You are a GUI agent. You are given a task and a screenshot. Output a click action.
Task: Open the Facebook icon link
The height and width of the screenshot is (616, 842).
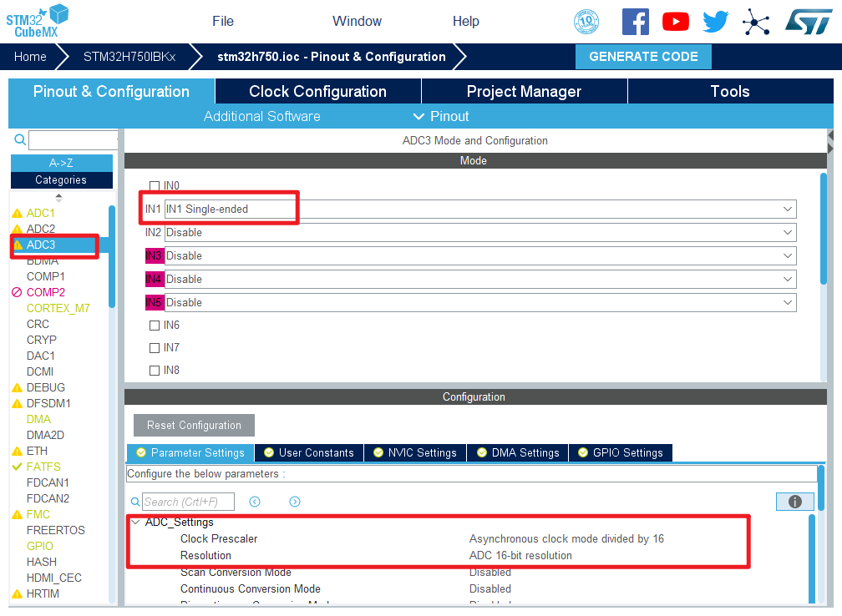[x=635, y=22]
